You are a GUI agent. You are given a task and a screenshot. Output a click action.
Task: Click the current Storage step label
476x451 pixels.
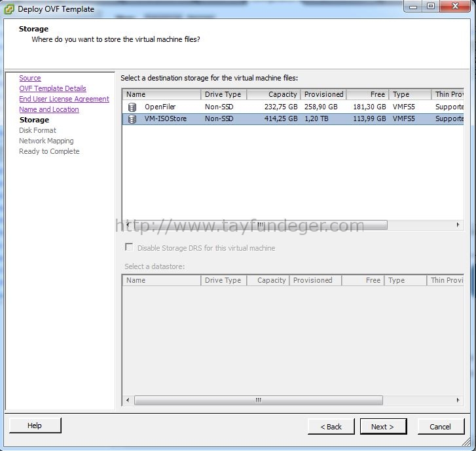coord(34,120)
